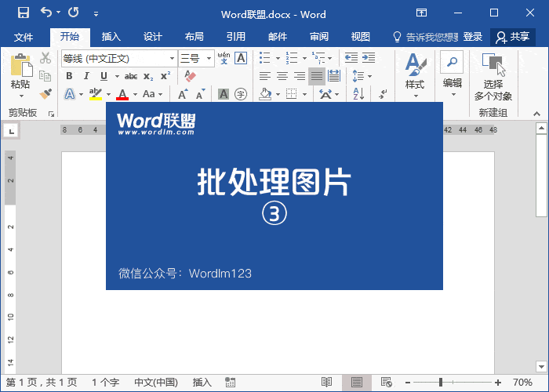Toggle Subscript formatting

(x=148, y=77)
